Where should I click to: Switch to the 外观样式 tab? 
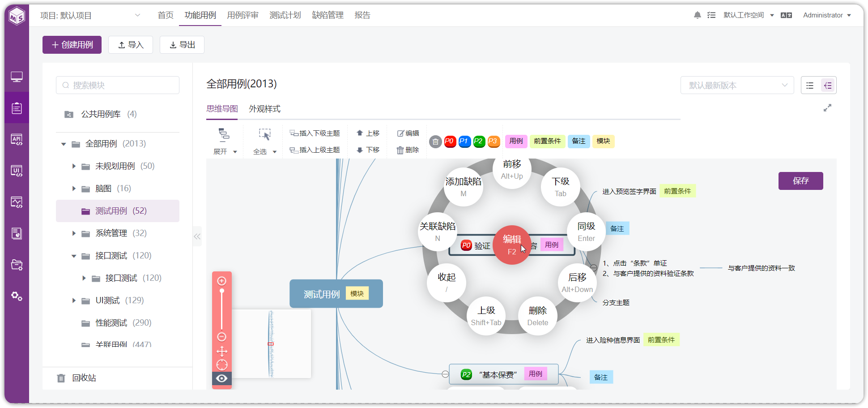264,109
